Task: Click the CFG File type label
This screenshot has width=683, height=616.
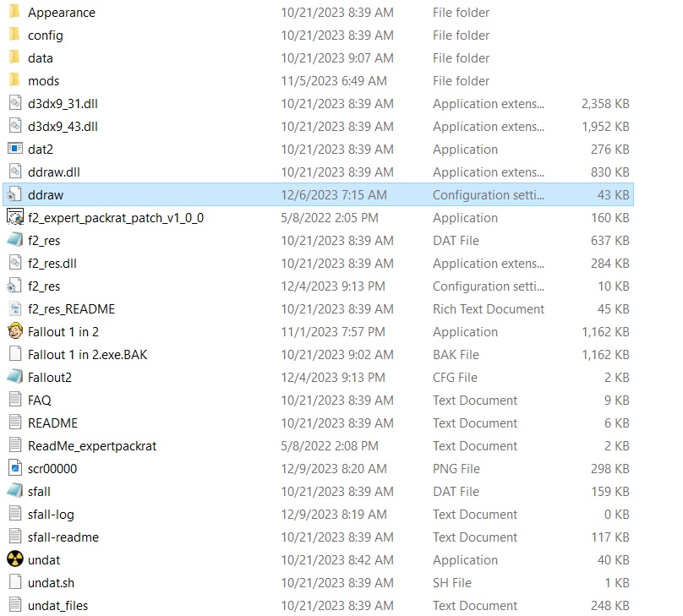Action: pyautogui.click(x=455, y=377)
